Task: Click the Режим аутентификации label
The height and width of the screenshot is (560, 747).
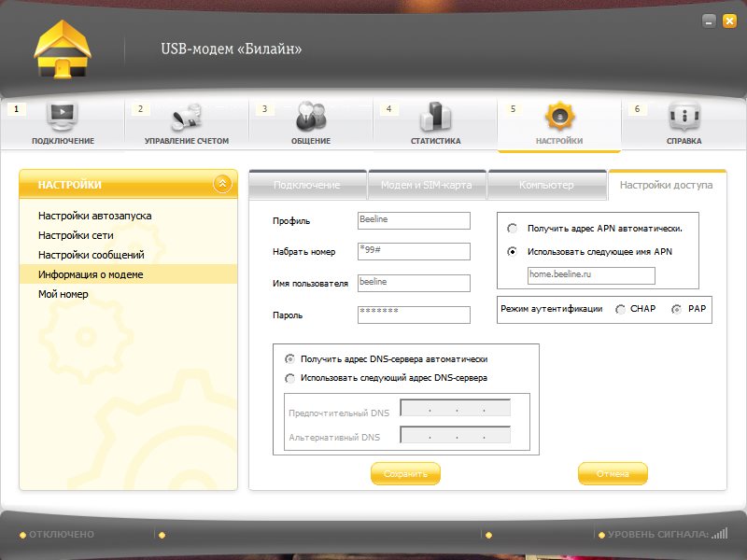Action: click(x=551, y=309)
